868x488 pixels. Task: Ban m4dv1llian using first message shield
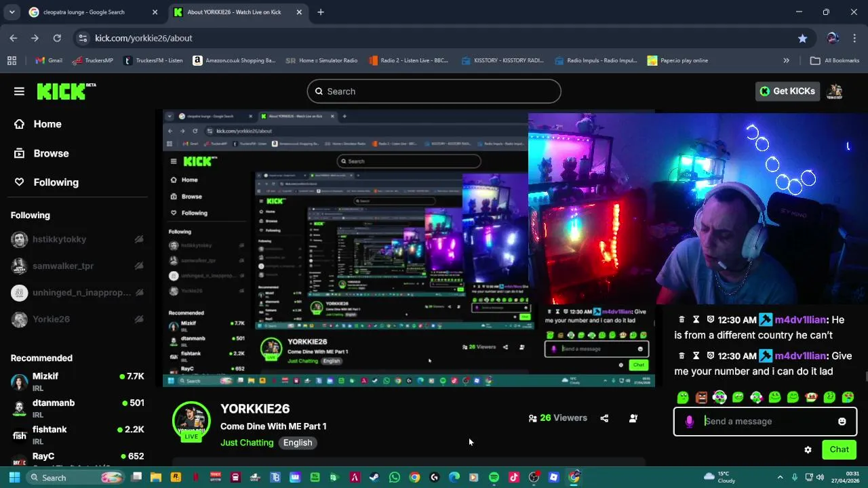(710, 320)
